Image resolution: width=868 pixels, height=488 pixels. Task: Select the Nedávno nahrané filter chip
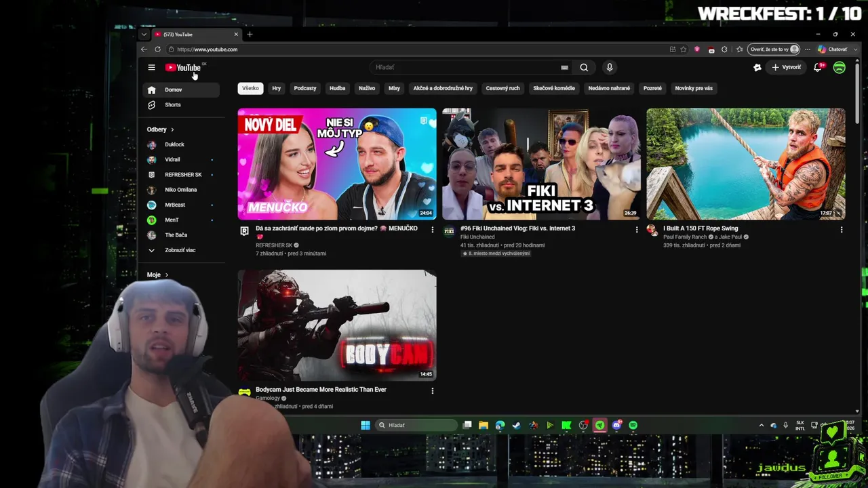[609, 88]
